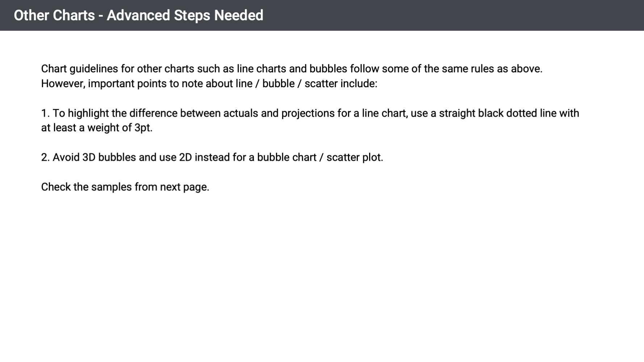Click the phrase 'scatter plot.' in point two

(355, 157)
